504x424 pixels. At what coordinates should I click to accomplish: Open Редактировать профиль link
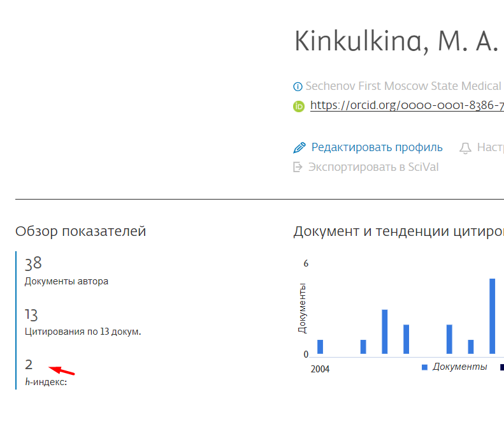pos(377,147)
